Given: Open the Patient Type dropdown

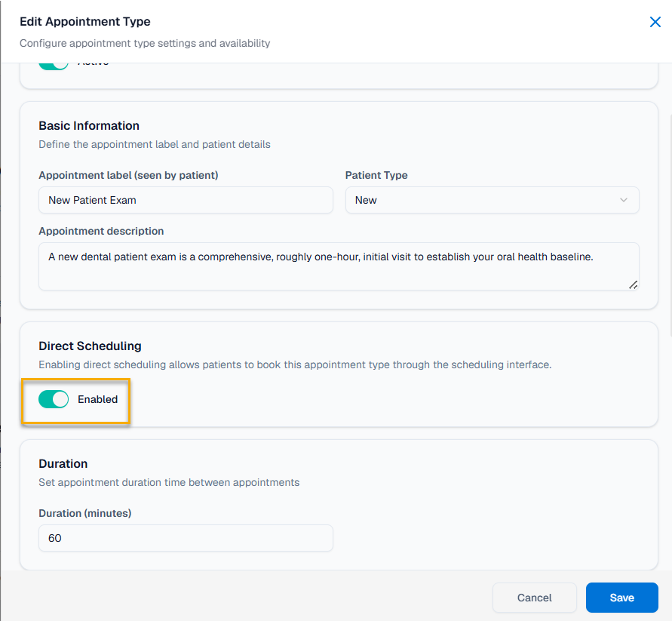Looking at the screenshot, I should (x=492, y=200).
